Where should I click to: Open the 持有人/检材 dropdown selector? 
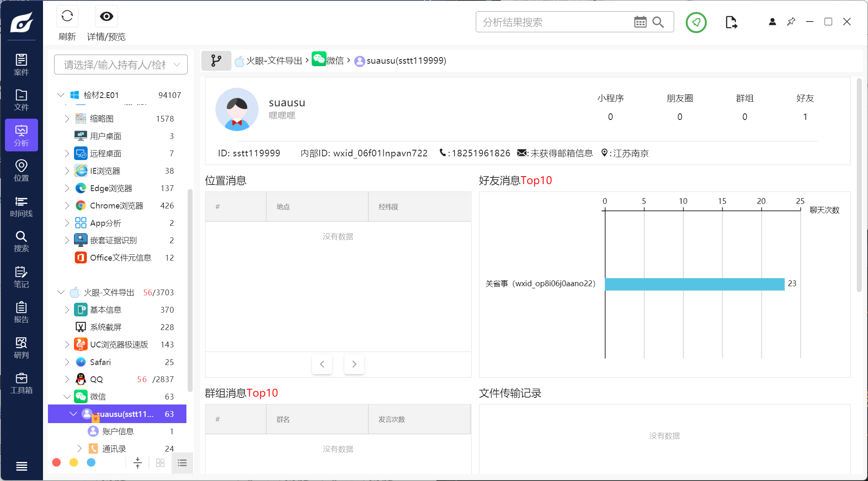click(121, 65)
